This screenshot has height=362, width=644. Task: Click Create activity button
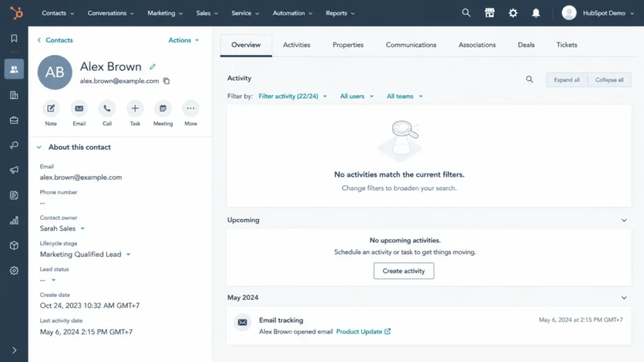(404, 271)
